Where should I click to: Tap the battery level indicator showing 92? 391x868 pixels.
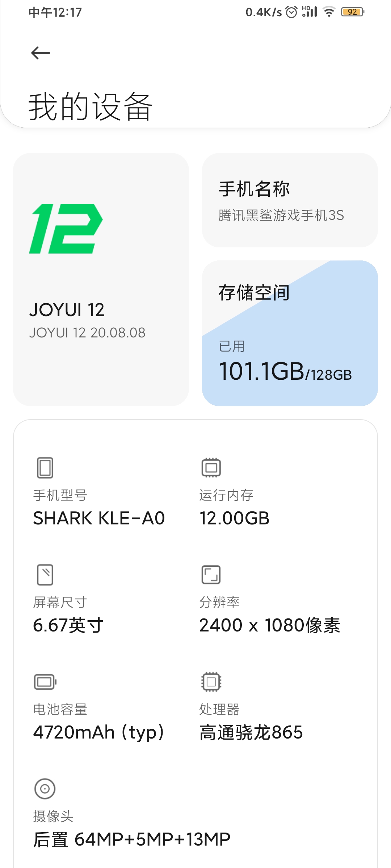[352, 12]
